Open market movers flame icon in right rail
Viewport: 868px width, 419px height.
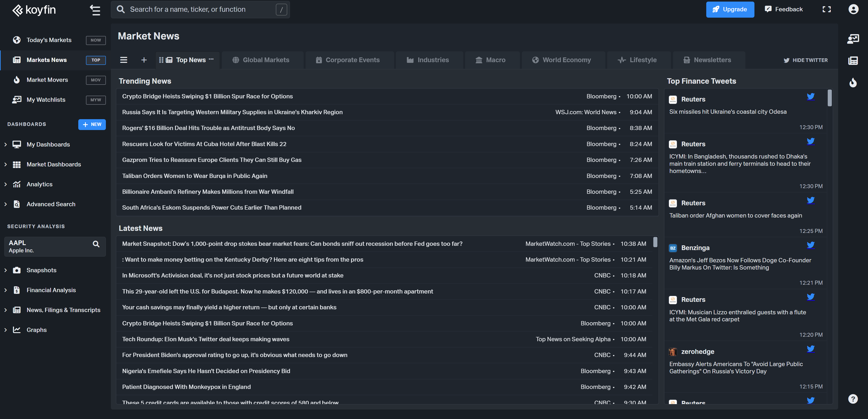click(x=853, y=83)
